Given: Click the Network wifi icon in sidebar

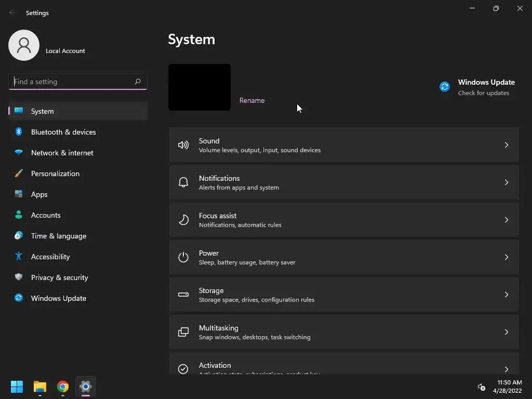Looking at the screenshot, I should click(x=19, y=152).
